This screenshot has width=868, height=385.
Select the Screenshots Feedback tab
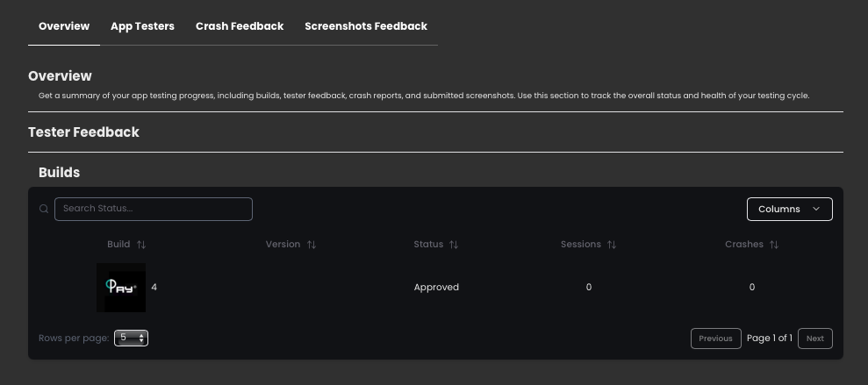pos(366,26)
